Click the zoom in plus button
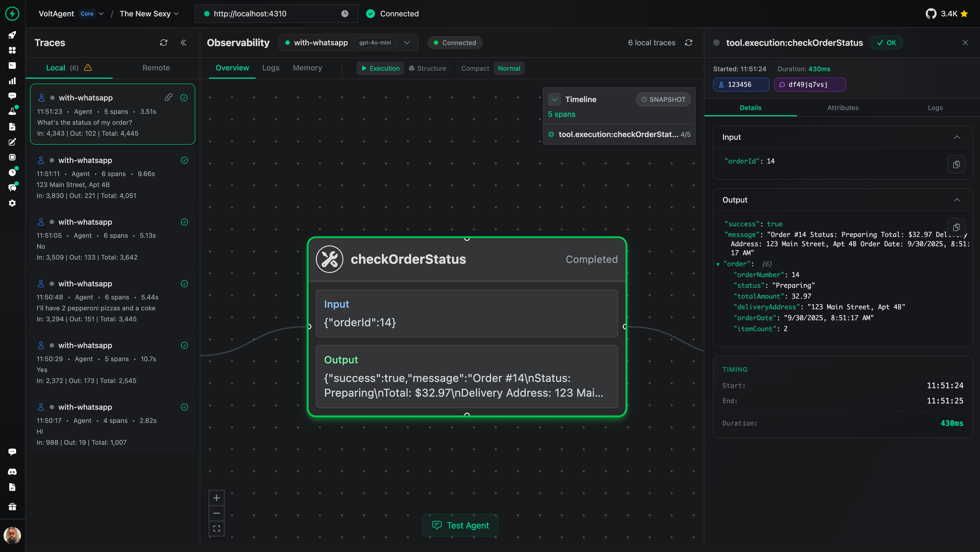Viewport: 980px width, 552px height. pyautogui.click(x=216, y=498)
